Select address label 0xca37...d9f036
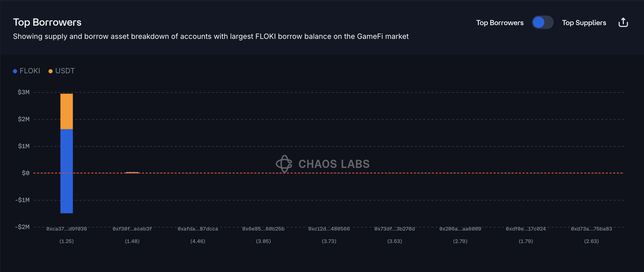The height and width of the screenshot is (272, 644). pyautogui.click(x=67, y=229)
